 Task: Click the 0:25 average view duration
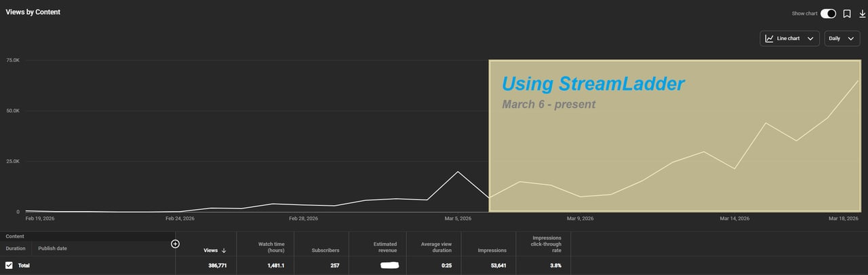447,265
